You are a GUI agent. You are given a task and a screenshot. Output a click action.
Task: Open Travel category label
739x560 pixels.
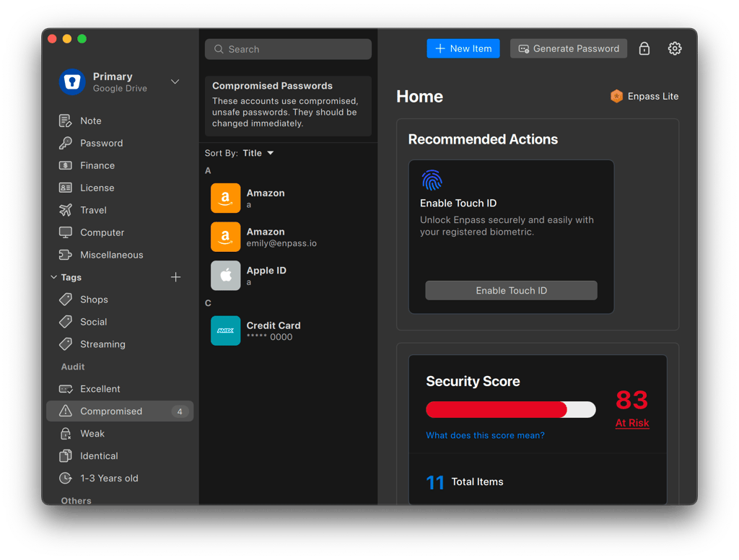pyautogui.click(x=93, y=210)
